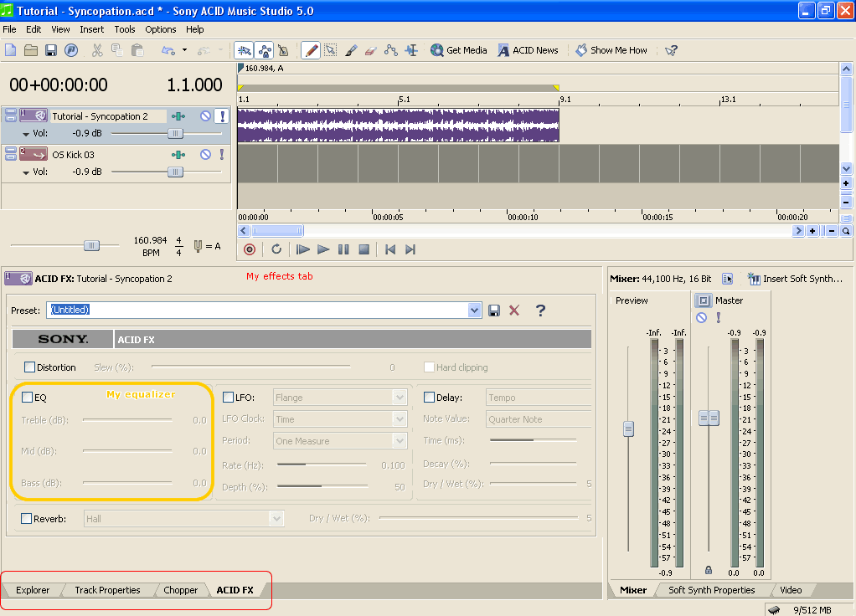
Task: Enable the EQ checkbox
Action: (x=27, y=398)
